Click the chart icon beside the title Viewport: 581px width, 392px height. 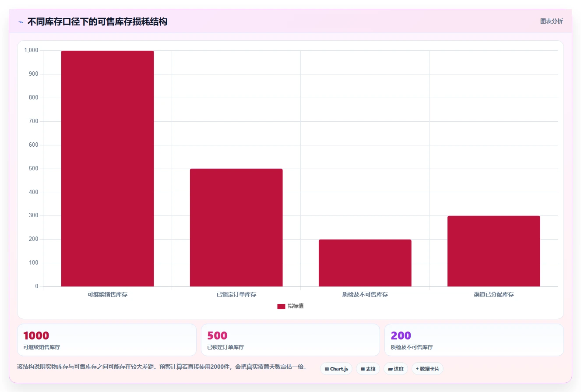21,21
